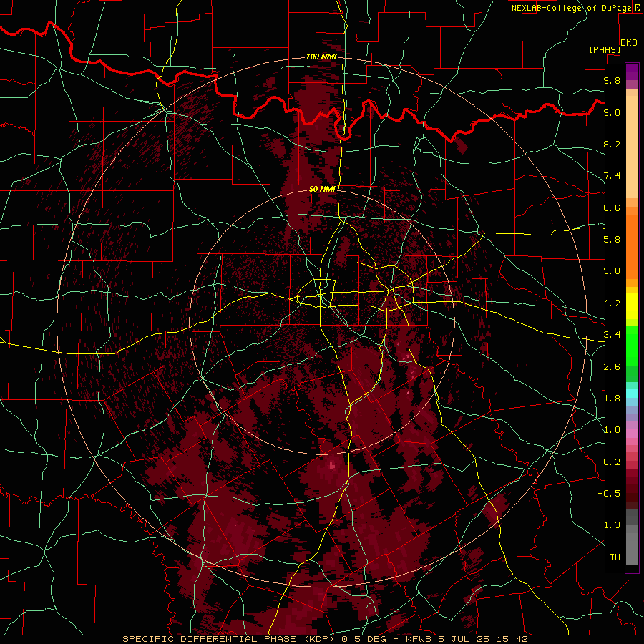644x644 pixels.
Task: Click the 4.2 value on color scale
Action: tap(612, 303)
